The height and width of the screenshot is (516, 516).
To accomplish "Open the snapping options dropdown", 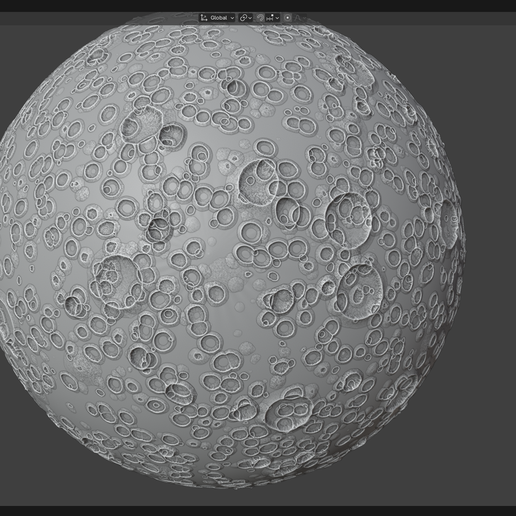I will click(273, 18).
